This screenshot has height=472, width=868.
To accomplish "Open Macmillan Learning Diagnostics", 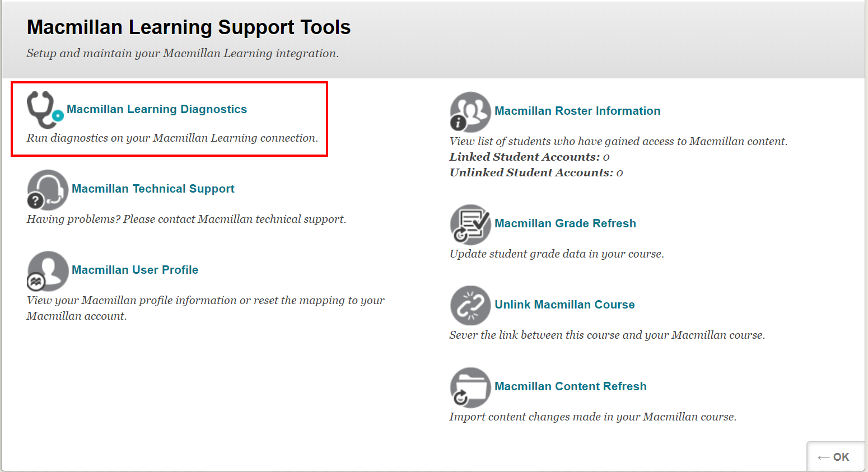I will pyautogui.click(x=157, y=109).
